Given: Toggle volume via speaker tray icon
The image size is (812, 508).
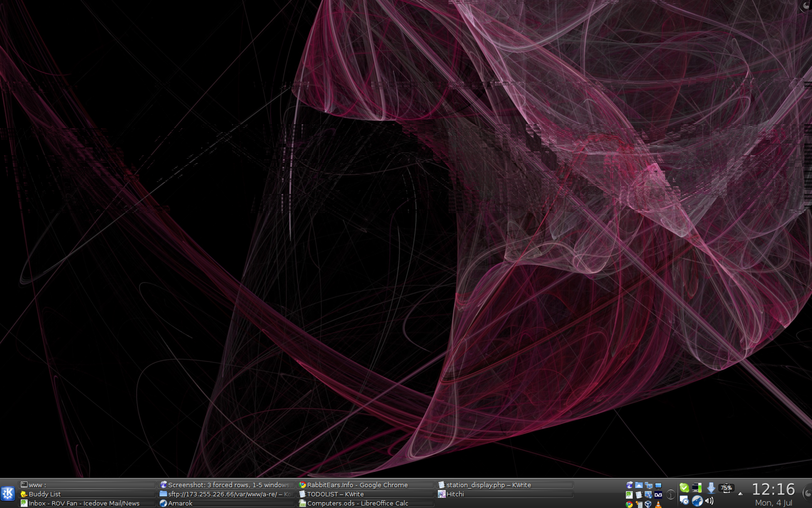Looking at the screenshot, I should click(710, 501).
